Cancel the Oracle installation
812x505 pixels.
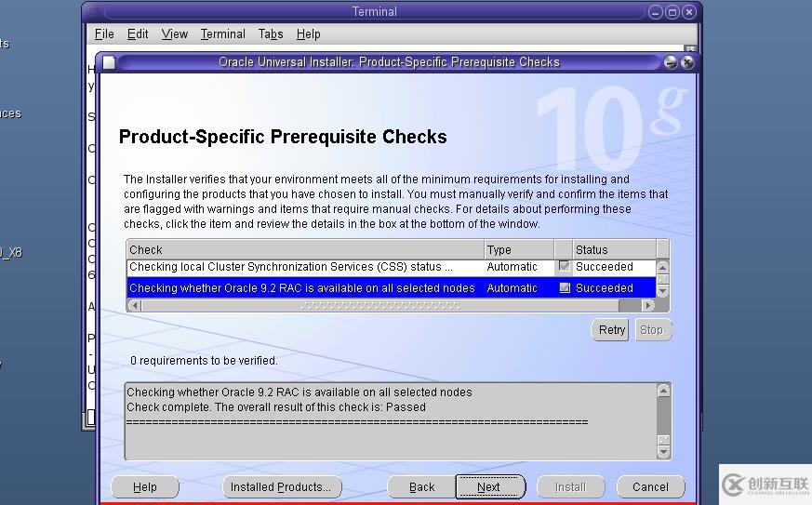650,487
